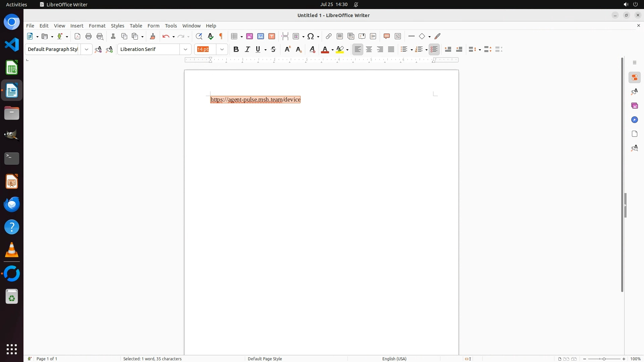Click English (USA) language in status bar
The image size is (644, 362).
click(x=394, y=359)
